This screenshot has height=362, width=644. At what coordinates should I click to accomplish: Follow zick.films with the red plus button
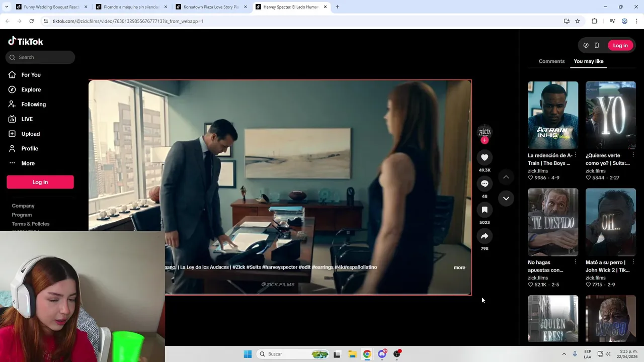[485, 140]
